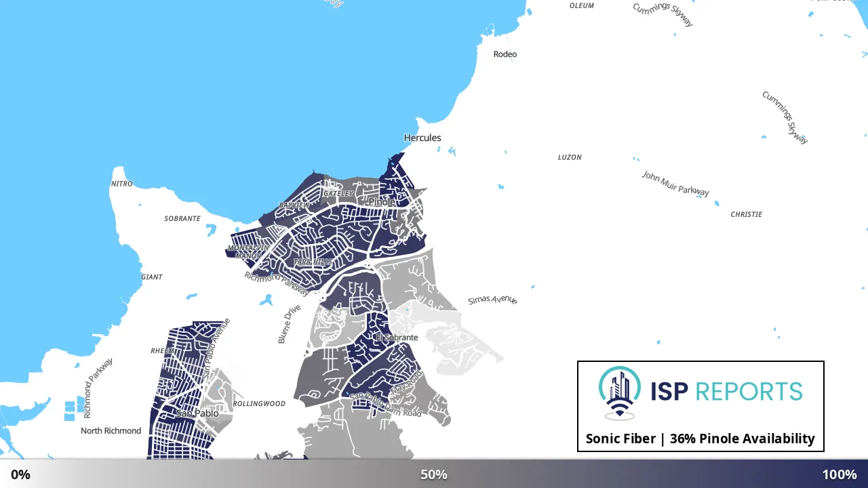Screen dimensions: 868x488
Task: Select the El Sobrante map label
Action: [x=397, y=338]
